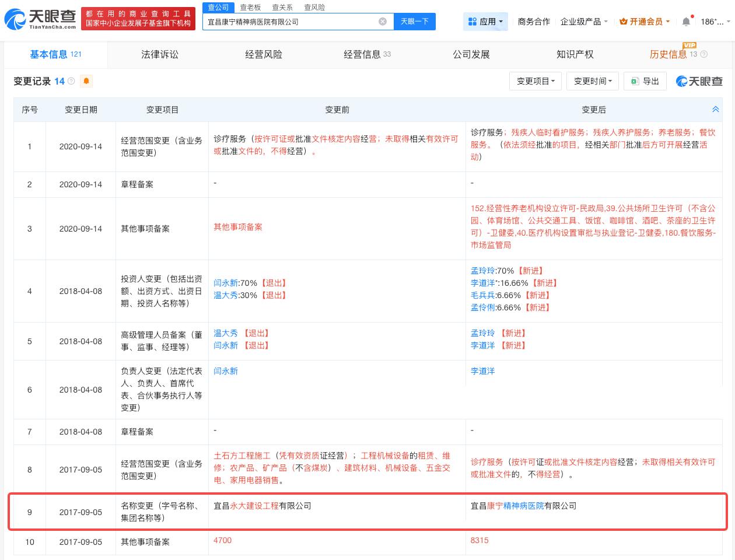Click the collapse arrow in the 变更后 header
735x560 pixels.
(716, 109)
